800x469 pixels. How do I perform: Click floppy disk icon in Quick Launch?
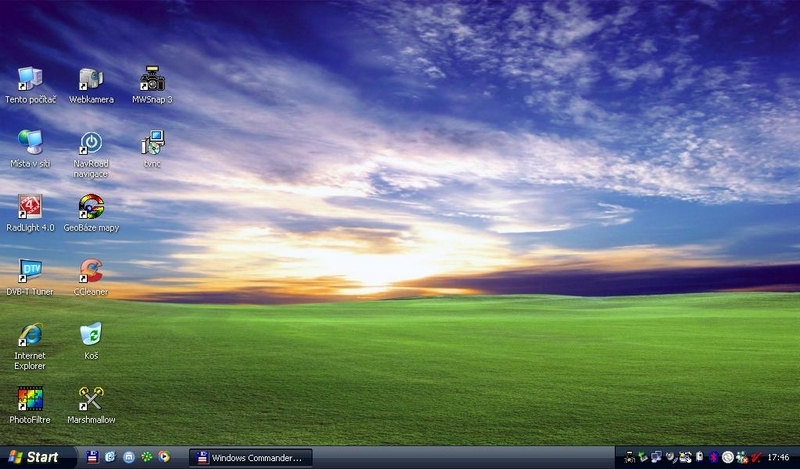point(93,457)
